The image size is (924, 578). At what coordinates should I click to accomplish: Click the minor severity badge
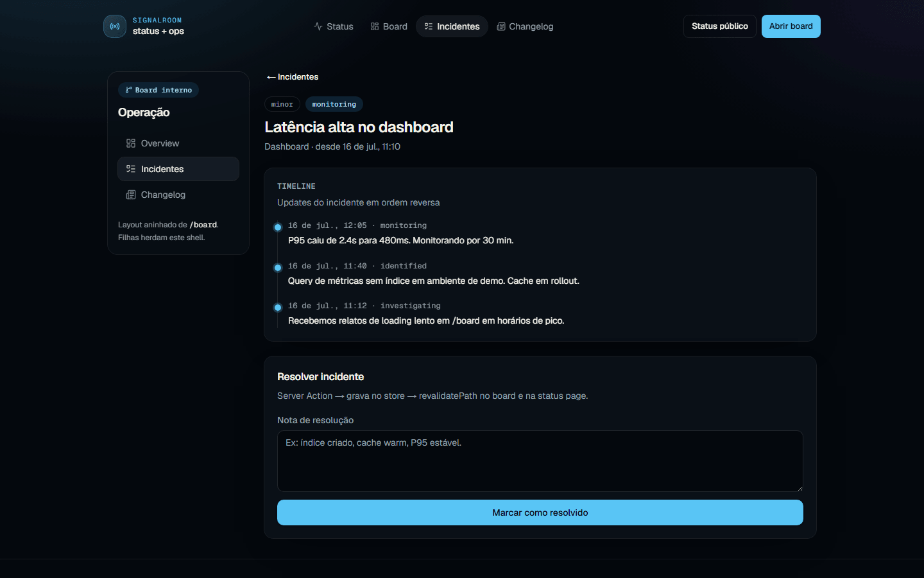click(282, 104)
